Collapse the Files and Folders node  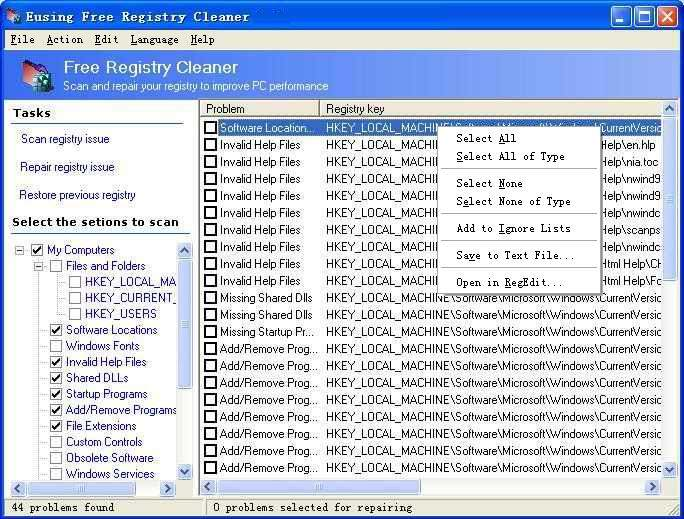(38, 266)
